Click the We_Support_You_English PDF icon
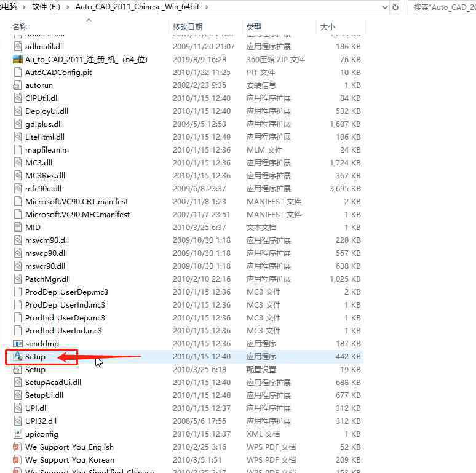The image size is (476, 473). pyautogui.click(x=17, y=447)
